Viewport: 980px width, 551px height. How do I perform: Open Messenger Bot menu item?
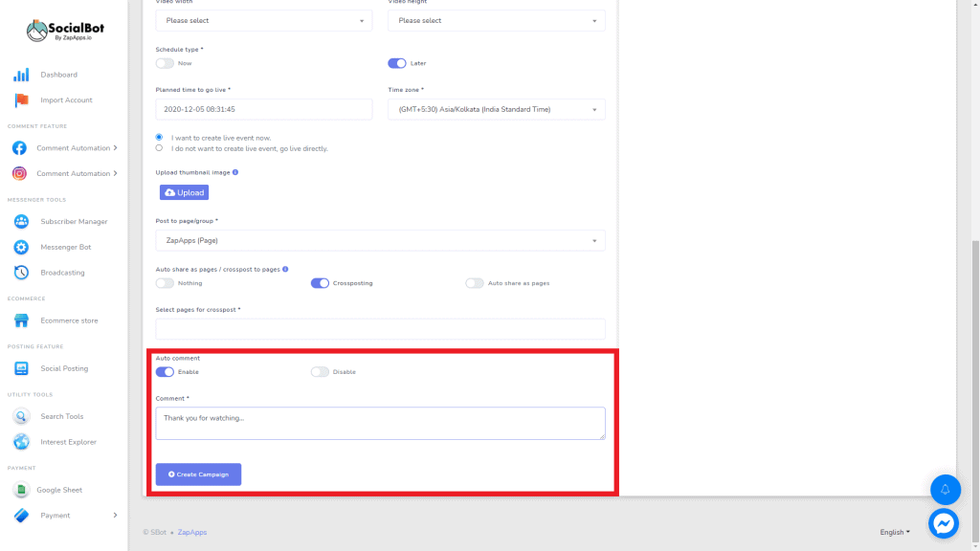coord(66,248)
